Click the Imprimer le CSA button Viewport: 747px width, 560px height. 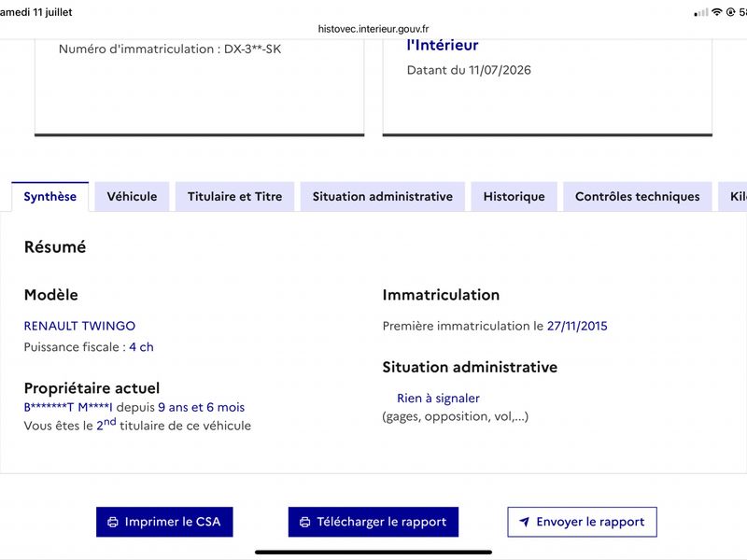tap(164, 522)
